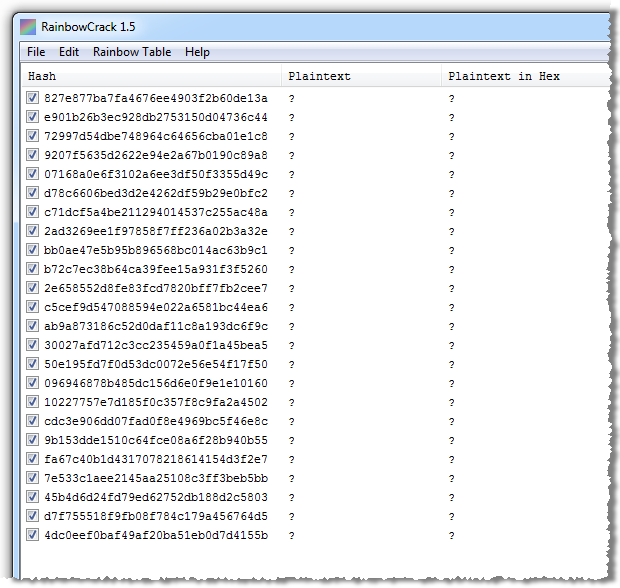Select hash text 096946878b485dc156d6e0f9e1e10160

pyautogui.click(x=156, y=383)
